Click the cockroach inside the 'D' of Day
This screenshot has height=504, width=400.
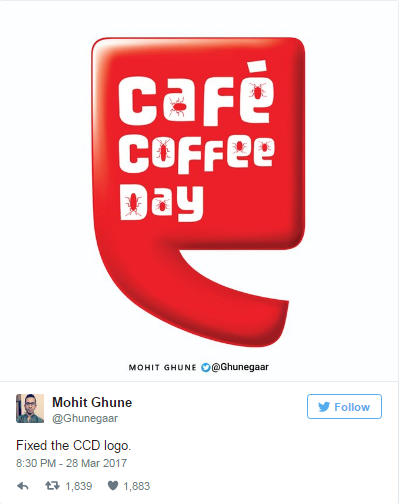point(133,204)
